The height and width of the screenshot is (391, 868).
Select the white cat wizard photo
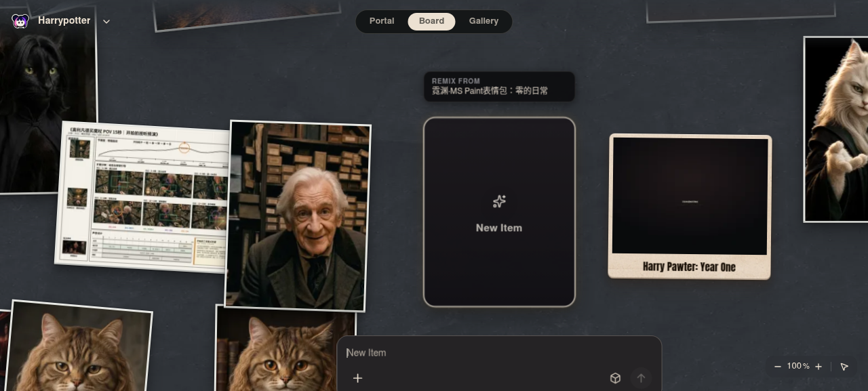coord(836,129)
